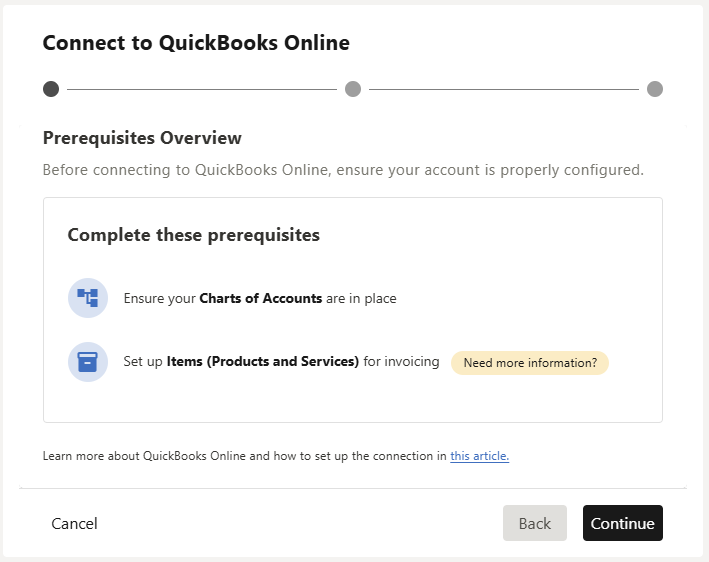Viewport: 709px width, 562px height.
Task: Click the 'Before connecting to QuickBooks Online' description
Action: click(342, 170)
